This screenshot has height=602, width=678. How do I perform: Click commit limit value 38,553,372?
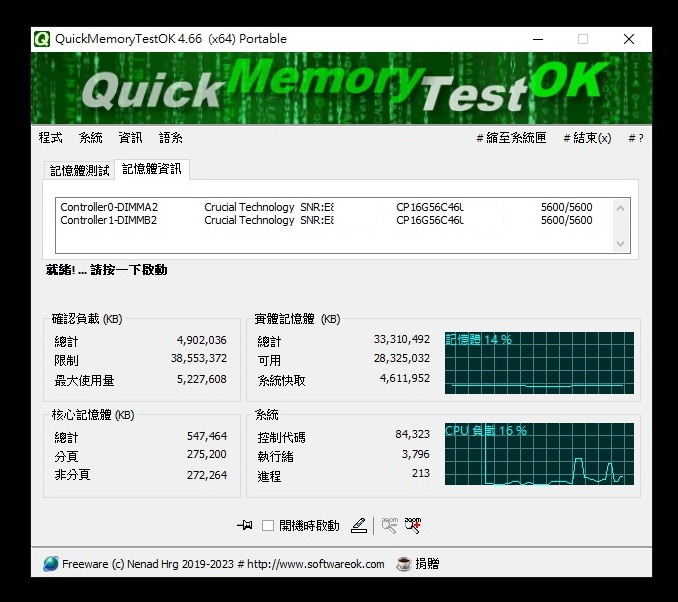pos(198,358)
